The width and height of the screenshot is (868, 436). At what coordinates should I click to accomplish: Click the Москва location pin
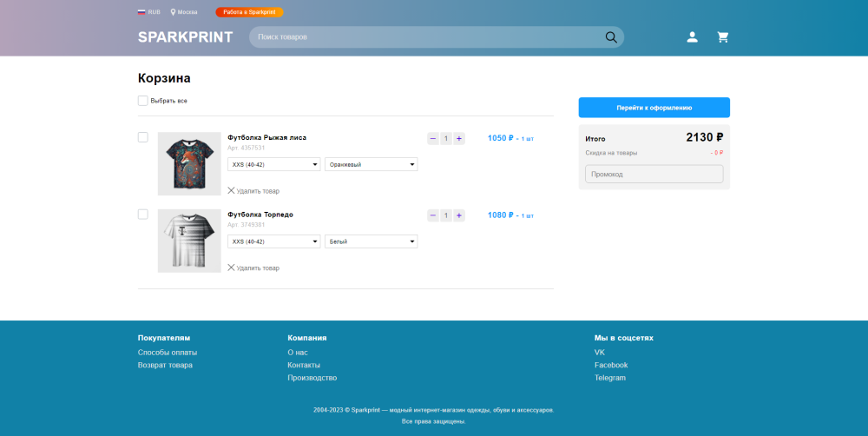pos(173,12)
